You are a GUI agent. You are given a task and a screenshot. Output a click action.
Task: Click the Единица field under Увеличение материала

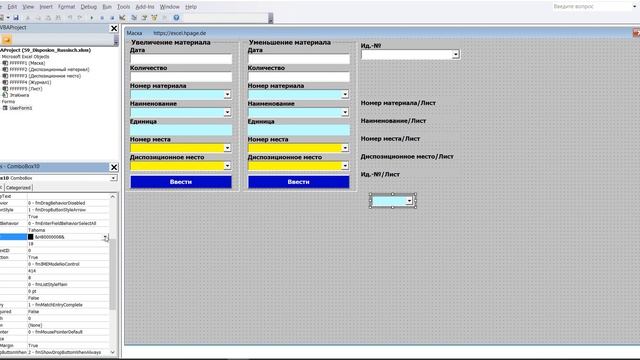click(181, 130)
